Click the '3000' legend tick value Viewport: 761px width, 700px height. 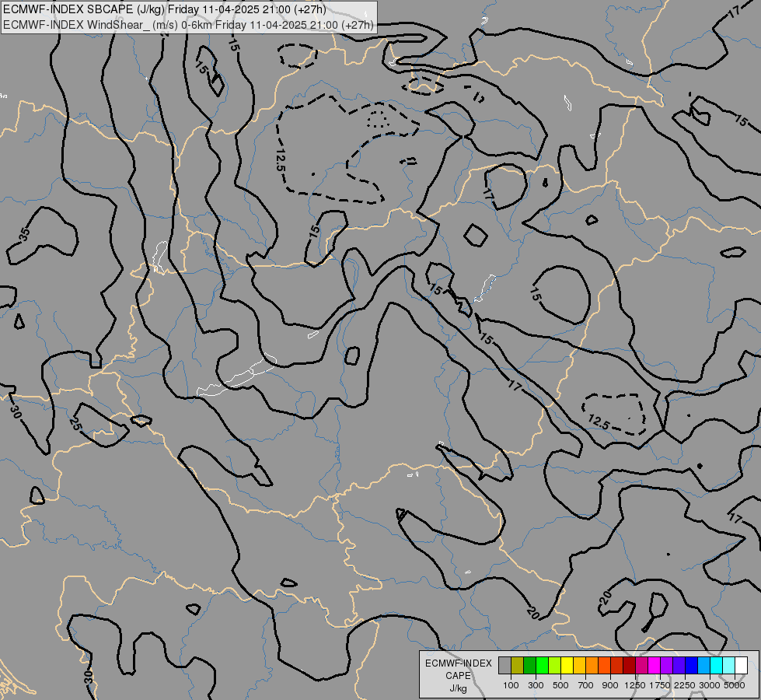coord(710,685)
